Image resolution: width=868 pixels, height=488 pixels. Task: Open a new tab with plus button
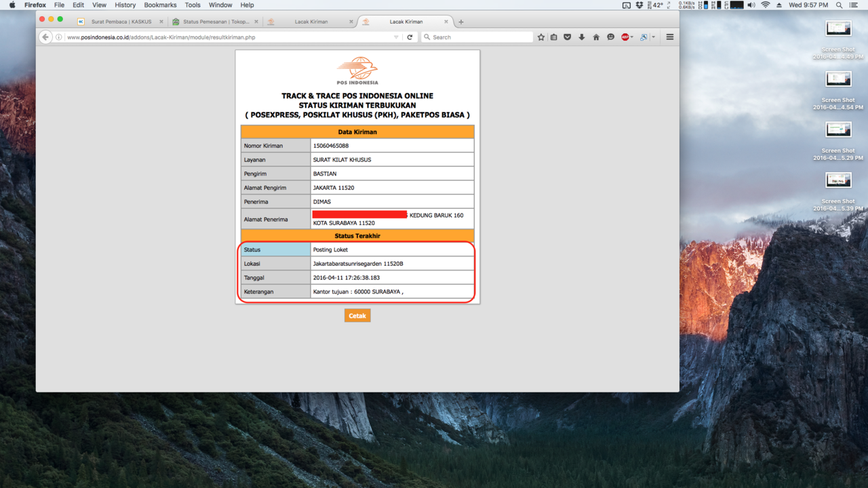[461, 22]
